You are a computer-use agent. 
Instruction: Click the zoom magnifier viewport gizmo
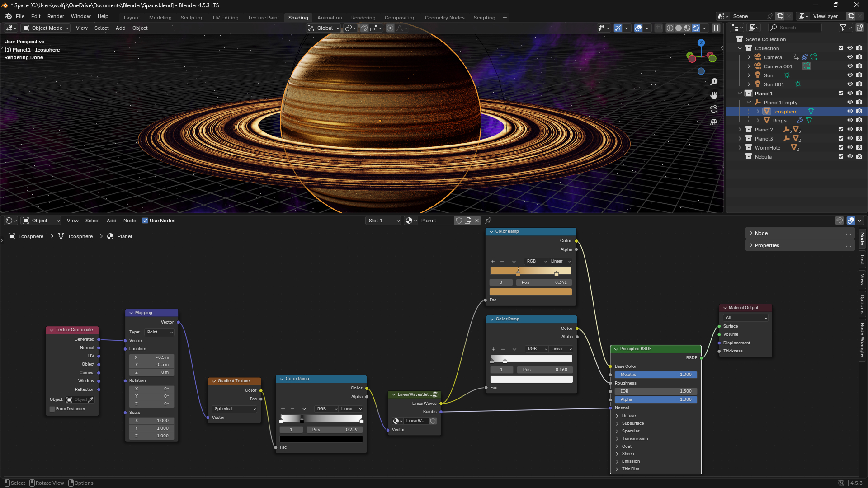tap(714, 82)
